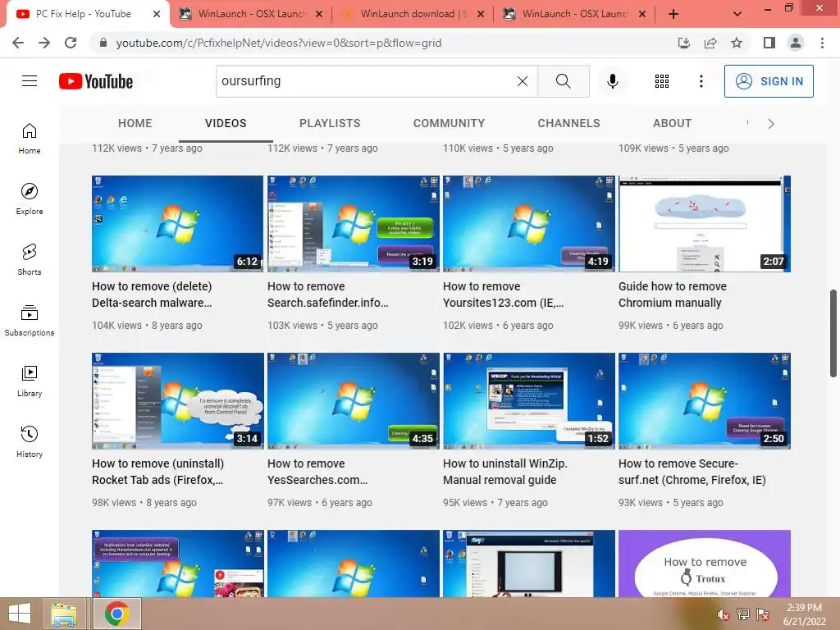Screen dimensions: 840x630
Task: Go to Home in the sidebar
Action: point(30,138)
